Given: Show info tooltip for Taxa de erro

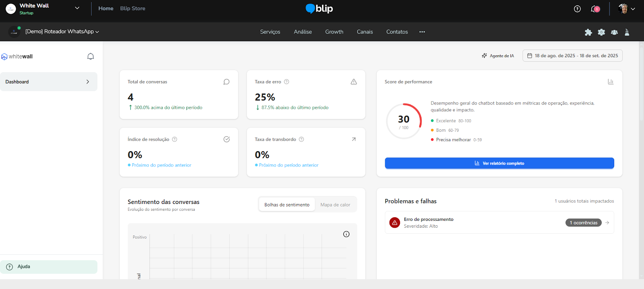Looking at the screenshot, I should [x=287, y=82].
